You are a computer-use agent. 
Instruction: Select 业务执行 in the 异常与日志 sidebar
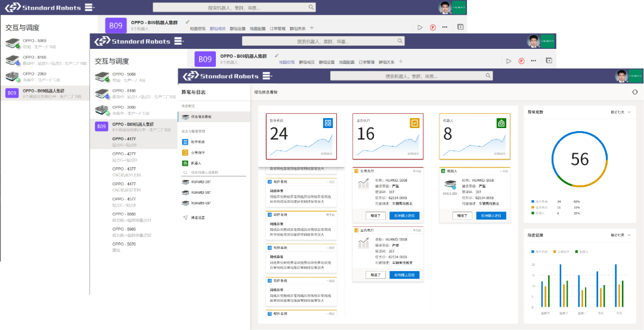pyautogui.click(x=193, y=152)
